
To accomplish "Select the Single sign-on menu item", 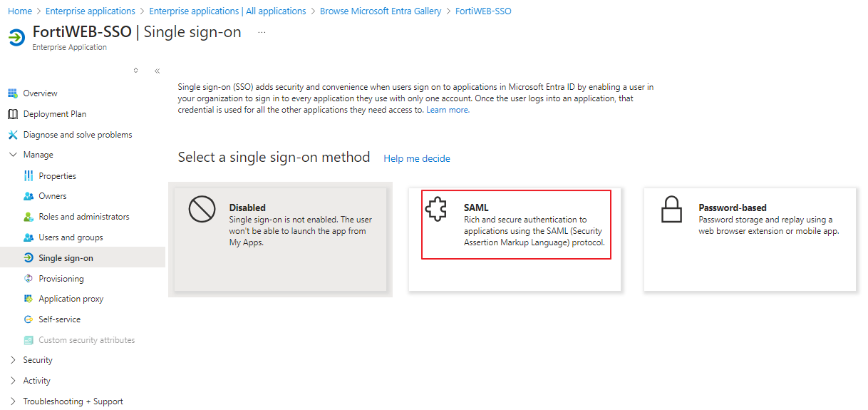I will [x=66, y=258].
